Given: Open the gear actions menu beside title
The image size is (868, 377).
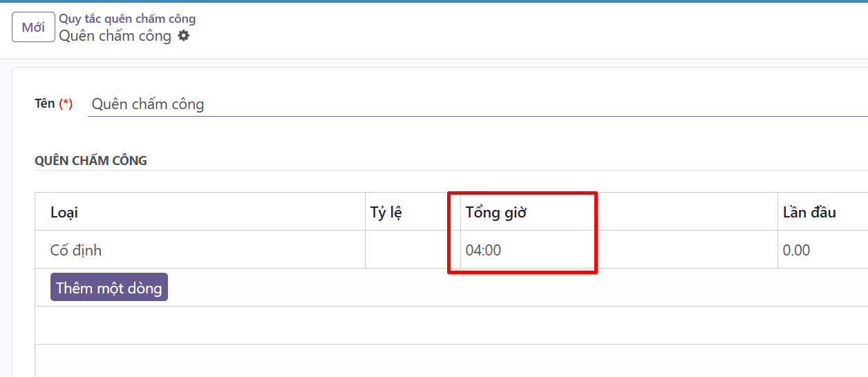Looking at the screenshot, I should (183, 36).
